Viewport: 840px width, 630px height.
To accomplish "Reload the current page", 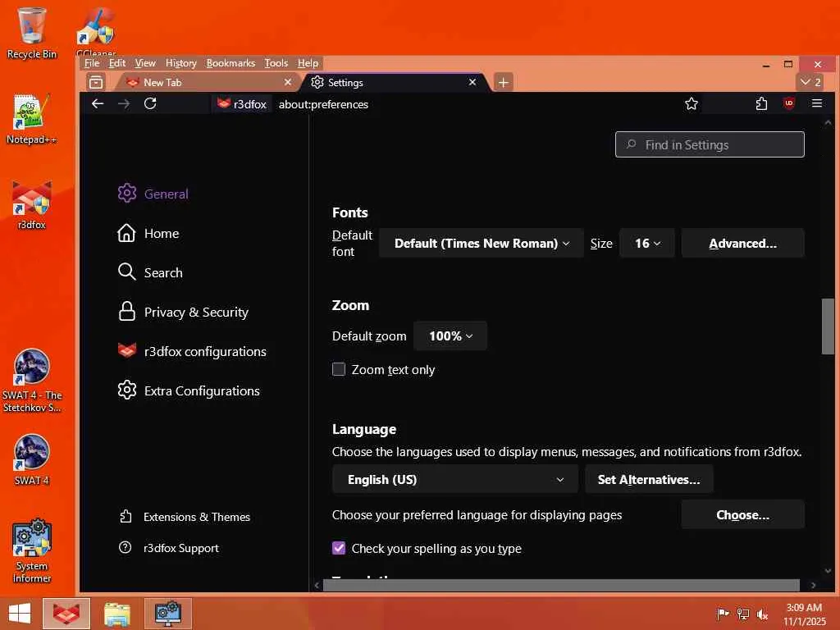I will (x=150, y=103).
